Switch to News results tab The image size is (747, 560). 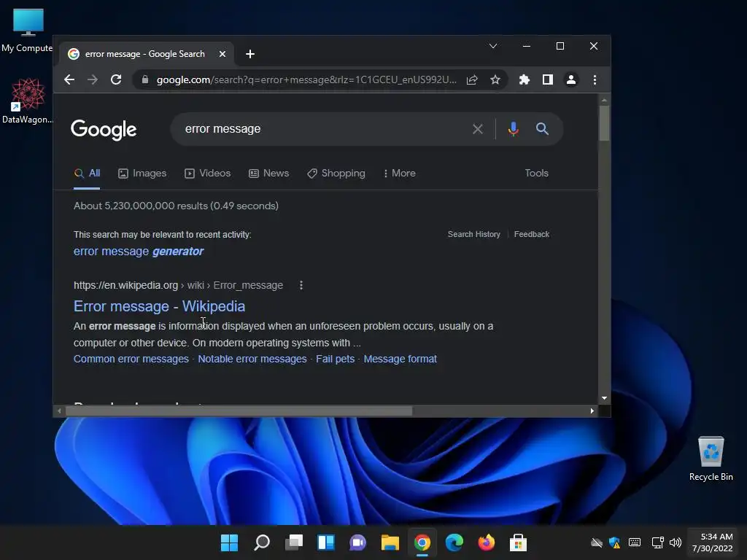(x=269, y=174)
